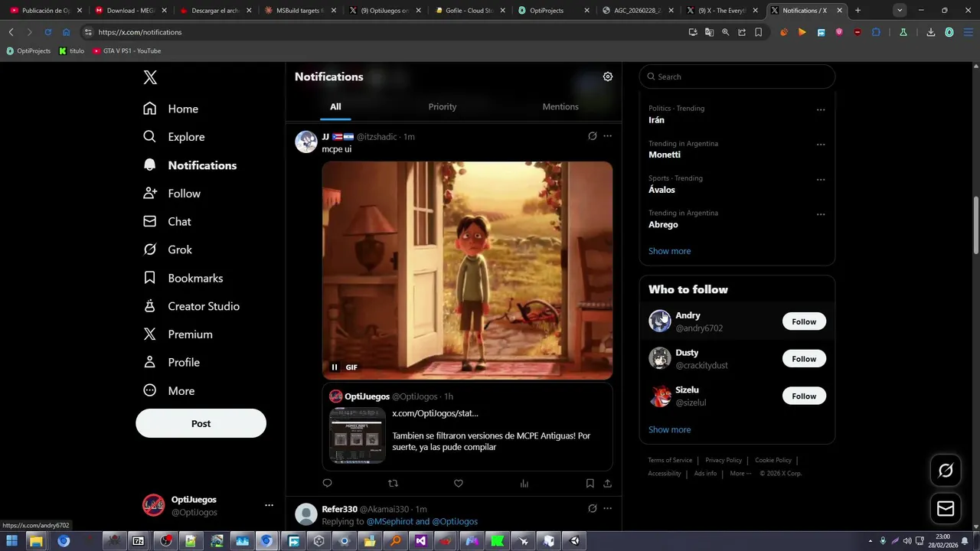Screen dimensions: 980x551
Task: Reload the page in browser toolbar
Action: point(47,32)
